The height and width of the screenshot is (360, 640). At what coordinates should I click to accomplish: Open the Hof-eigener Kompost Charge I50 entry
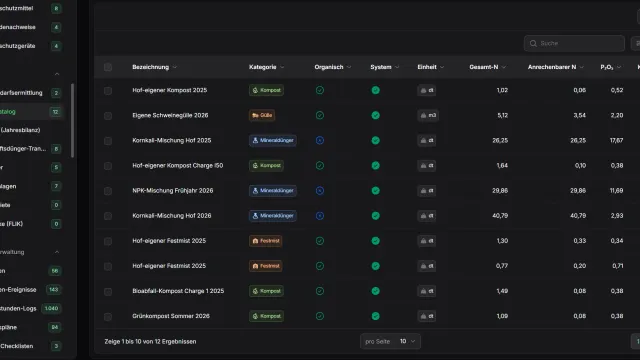point(178,166)
